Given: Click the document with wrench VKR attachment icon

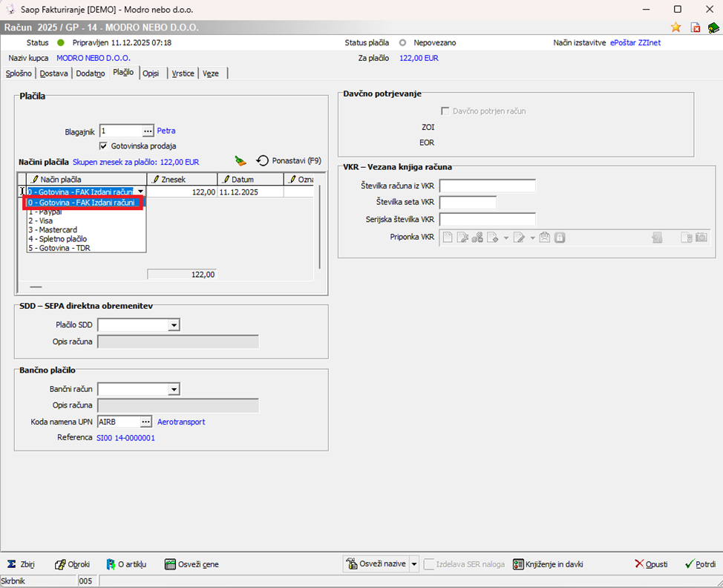Looking at the screenshot, I should click(x=462, y=237).
